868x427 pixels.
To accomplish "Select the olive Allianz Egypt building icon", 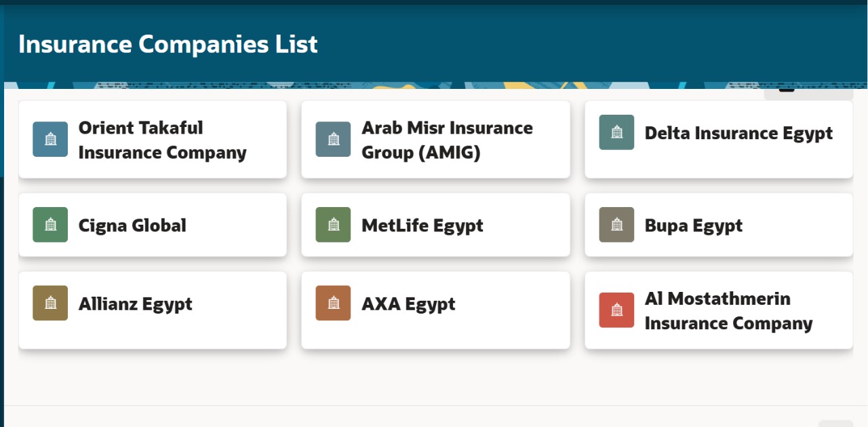I will [x=50, y=303].
